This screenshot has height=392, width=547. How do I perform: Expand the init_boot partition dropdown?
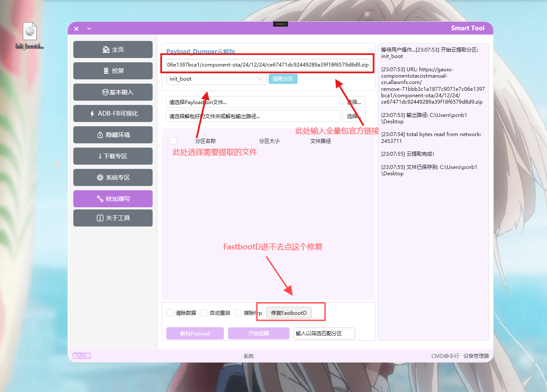click(259, 79)
